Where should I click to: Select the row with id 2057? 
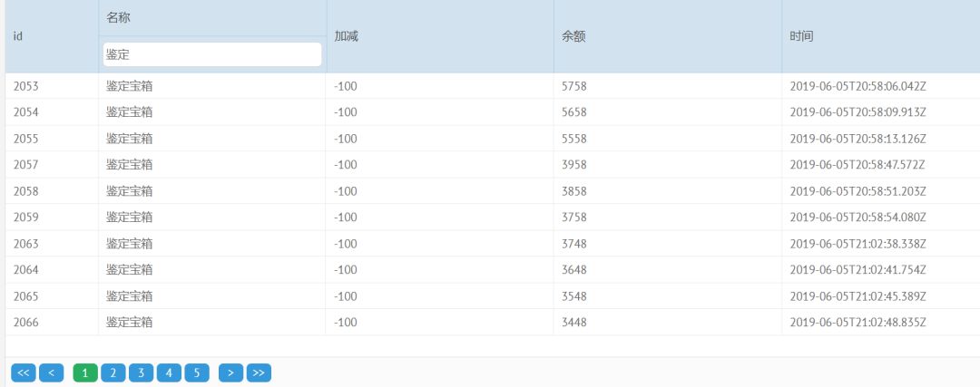[26, 165]
